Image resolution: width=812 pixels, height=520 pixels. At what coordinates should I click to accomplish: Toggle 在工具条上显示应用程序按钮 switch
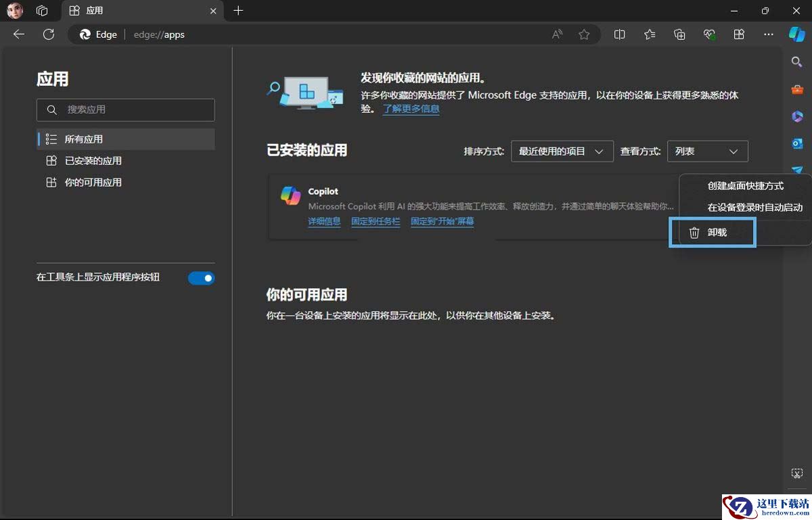pyautogui.click(x=201, y=278)
